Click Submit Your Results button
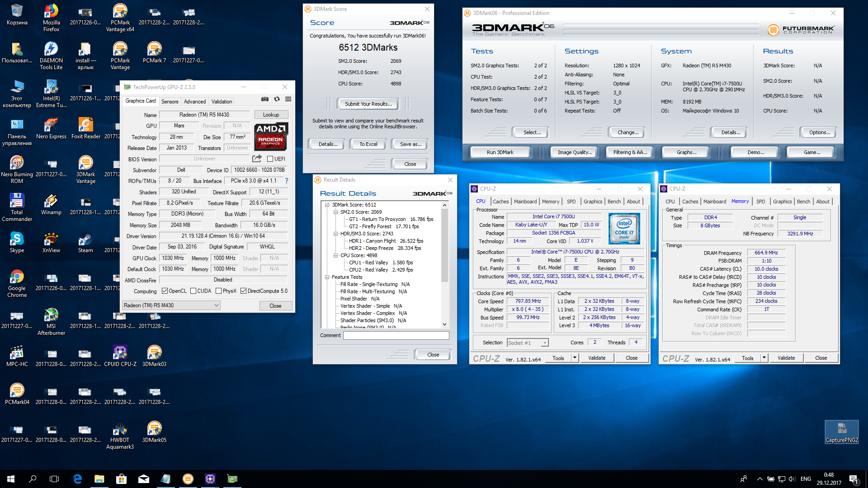Screen dimensions: 868x488 pyautogui.click(x=368, y=104)
